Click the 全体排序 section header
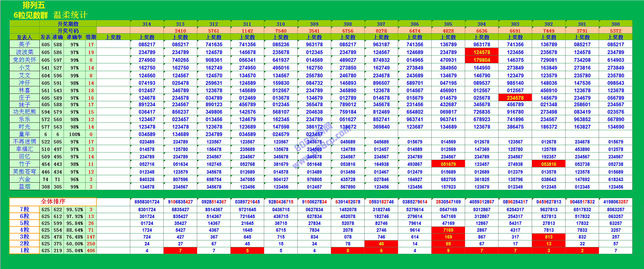This screenshot has height=269, width=644. point(53,202)
